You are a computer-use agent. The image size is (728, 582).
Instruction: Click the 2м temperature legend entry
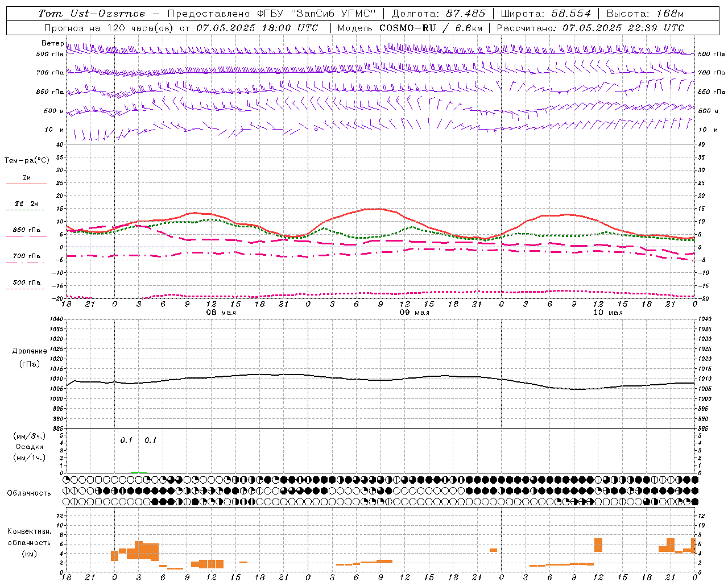click(x=27, y=177)
